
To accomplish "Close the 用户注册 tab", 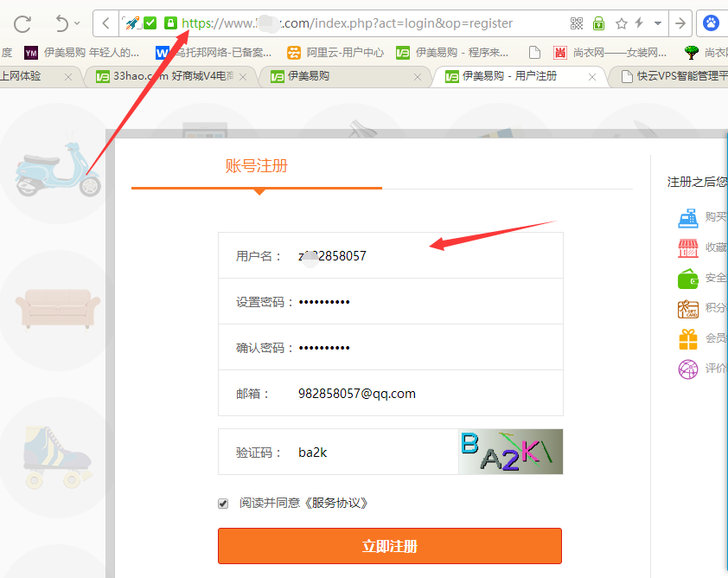I will coord(592,77).
